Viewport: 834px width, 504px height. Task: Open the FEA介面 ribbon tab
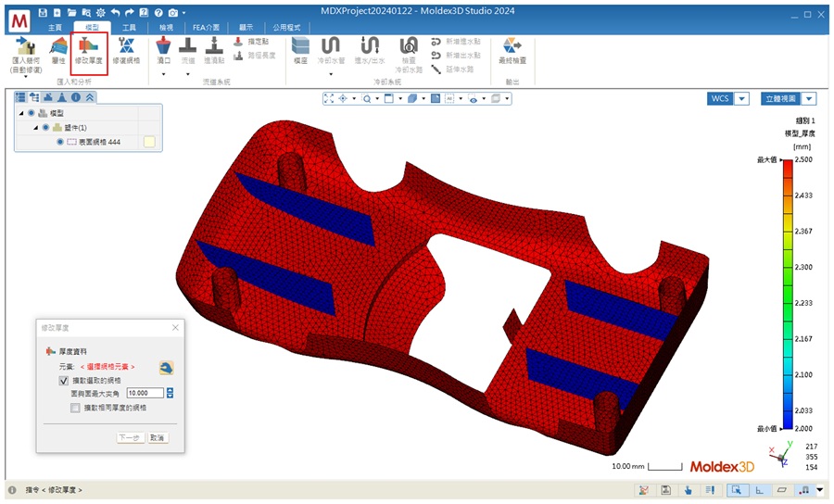click(207, 28)
